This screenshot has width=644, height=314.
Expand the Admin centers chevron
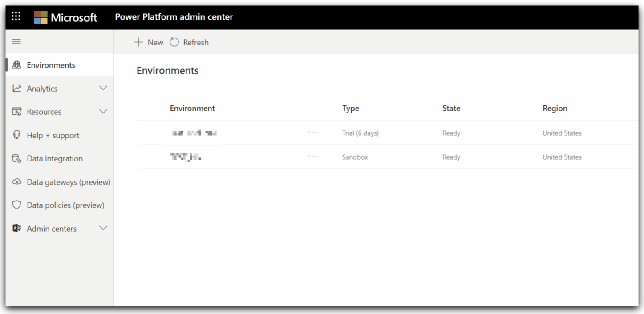coord(103,228)
